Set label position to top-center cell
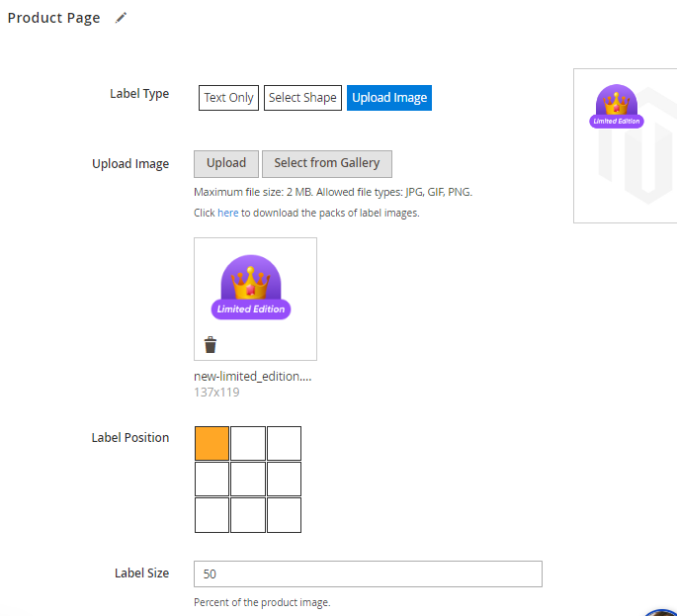The image size is (677, 616). pos(248,443)
